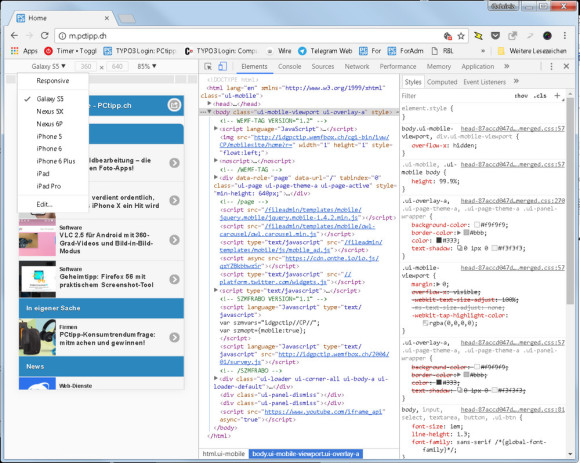Select Nexus 6P device
Viewport: 580px width, 463px height.
(53, 124)
